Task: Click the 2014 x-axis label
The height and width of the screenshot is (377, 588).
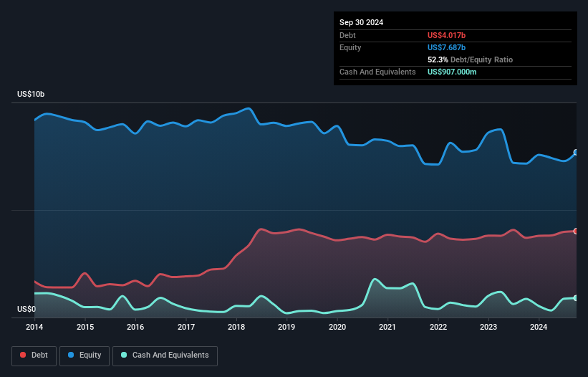Action: (x=34, y=327)
